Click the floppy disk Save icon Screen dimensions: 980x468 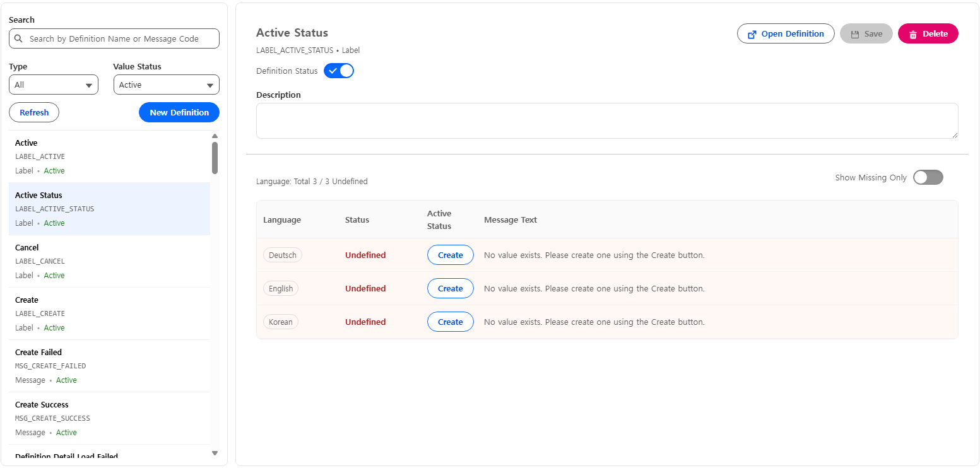click(x=855, y=34)
